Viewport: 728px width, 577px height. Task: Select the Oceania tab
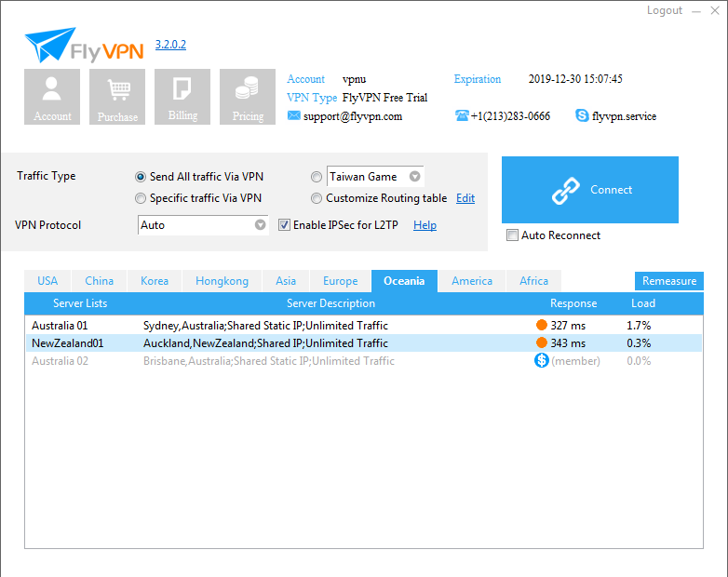click(404, 281)
